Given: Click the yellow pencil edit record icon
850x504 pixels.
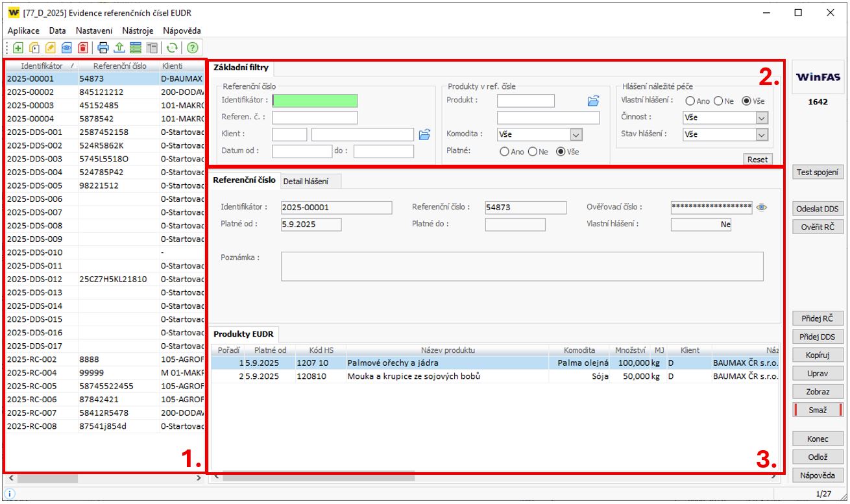Looking at the screenshot, I should pyautogui.click(x=51, y=47).
